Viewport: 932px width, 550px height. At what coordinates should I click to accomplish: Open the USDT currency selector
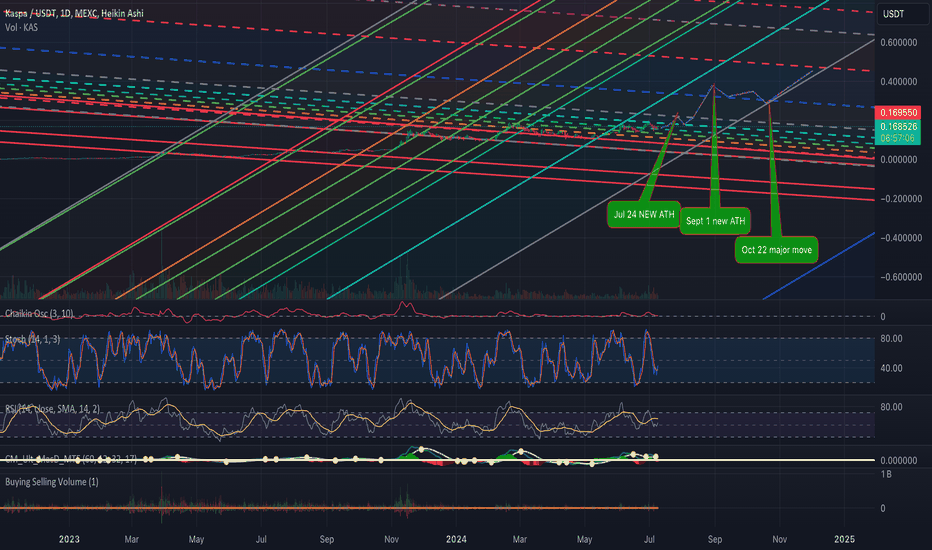(x=903, y=14)
